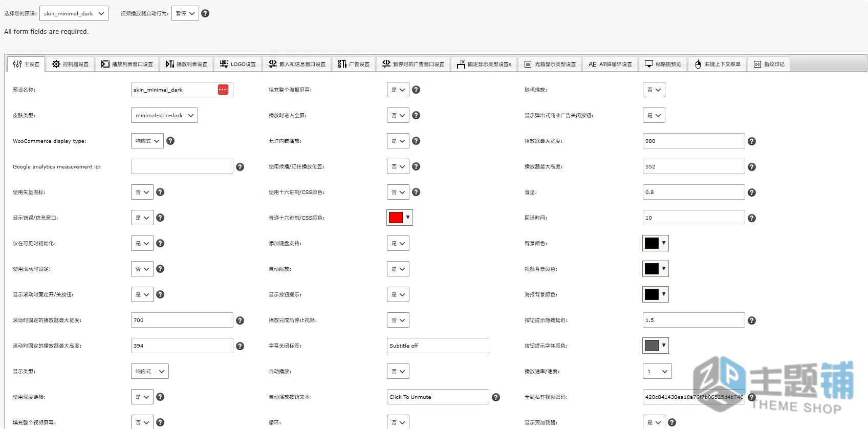868x429 pixels.
Task: Switch to 缩略图预览 tab
Action: coord(663,64)
